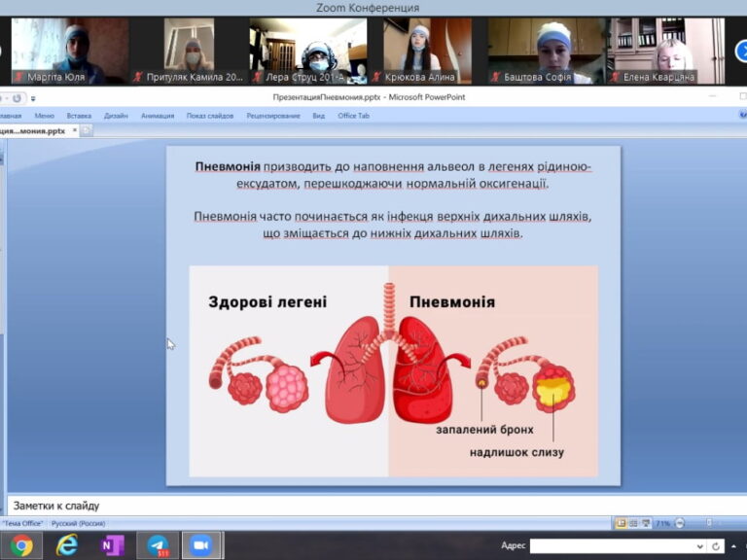
Task: Open Telegram from the taskbar
Action: coord(158,545)
